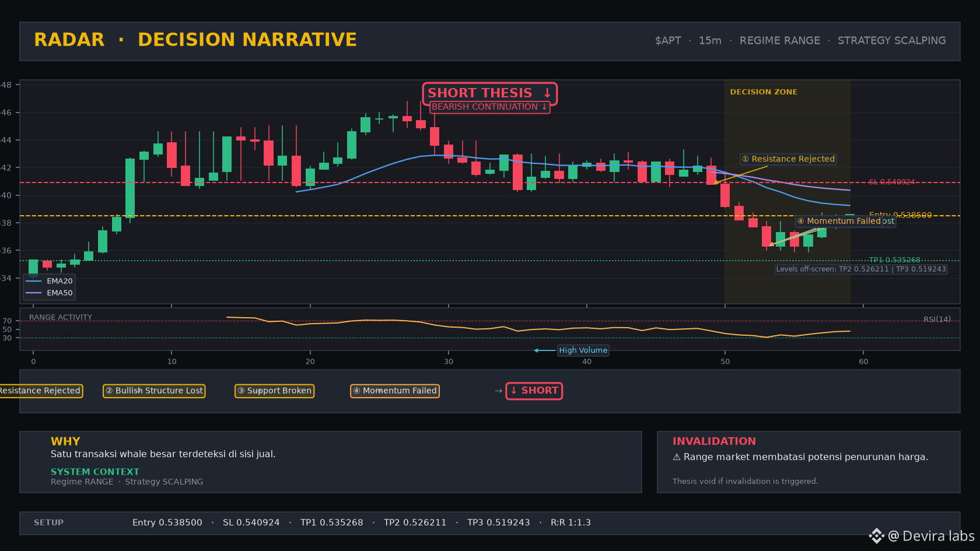Screen dimensions: 980x551
Task: Click the Resistance Rejected chart annotation
Action: pyautogui.click(x=788, y=159)
